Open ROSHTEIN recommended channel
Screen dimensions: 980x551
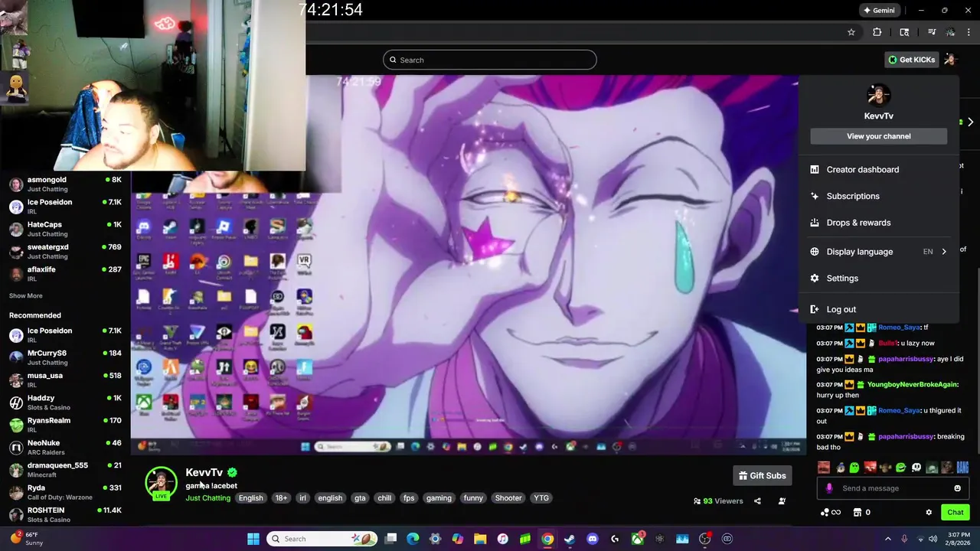[x=65, y=514]
